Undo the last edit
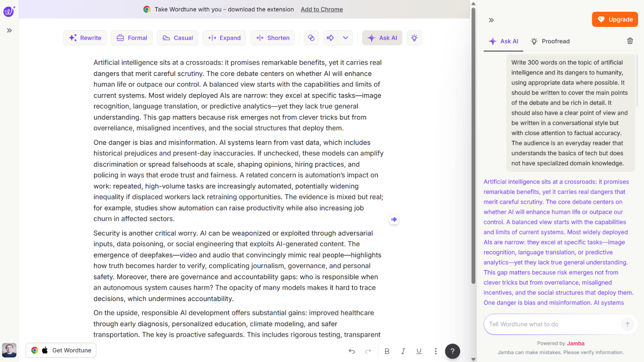The height and width of the screenshot is (362, 644). (352, 351)
